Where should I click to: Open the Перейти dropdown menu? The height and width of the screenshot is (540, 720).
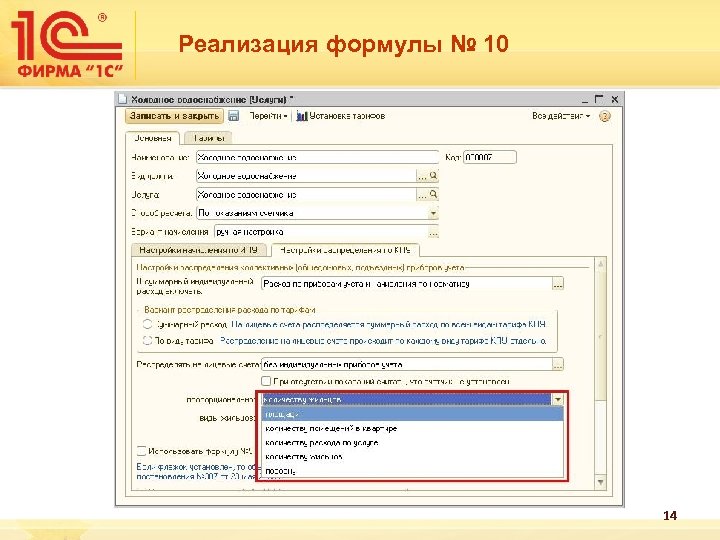pos(268,116)
